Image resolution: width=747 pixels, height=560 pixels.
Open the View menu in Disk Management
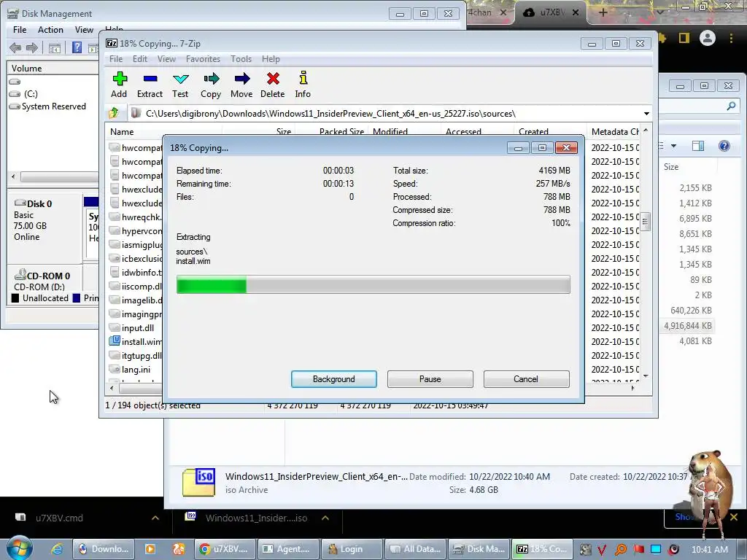point(84,29)
